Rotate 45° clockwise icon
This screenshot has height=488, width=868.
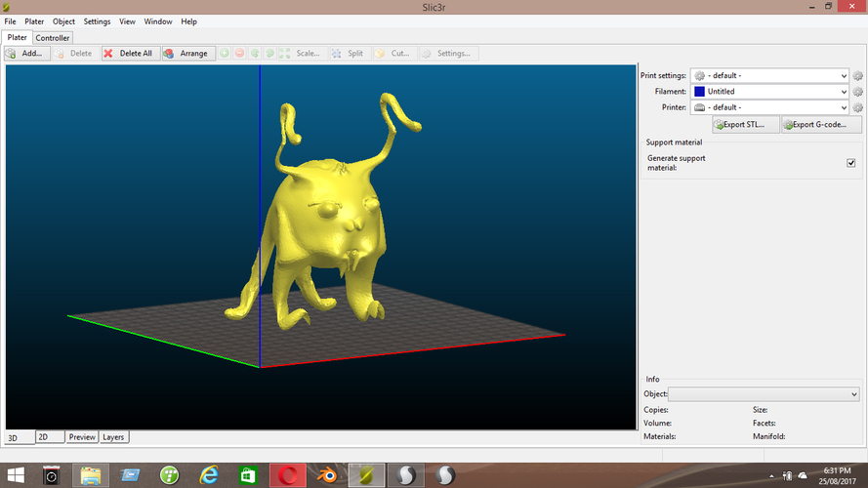[269, 53]
